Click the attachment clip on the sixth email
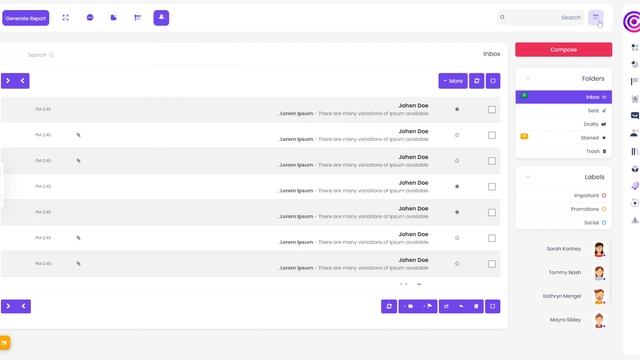The image size is (640, 360). point(78,238)
